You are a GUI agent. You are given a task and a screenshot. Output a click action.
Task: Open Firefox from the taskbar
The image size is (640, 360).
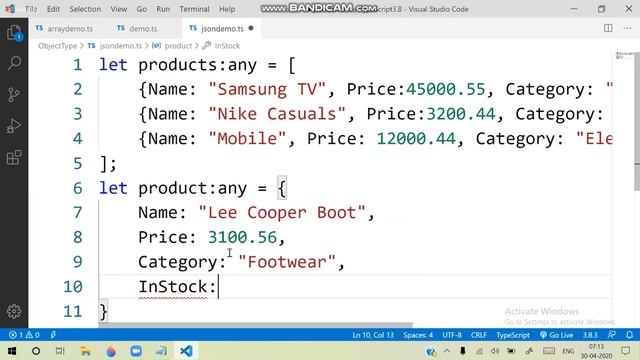coord(111,351)
